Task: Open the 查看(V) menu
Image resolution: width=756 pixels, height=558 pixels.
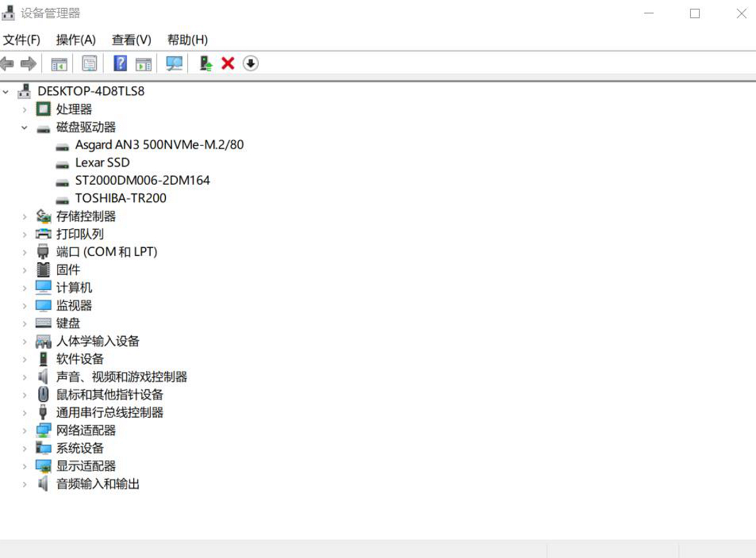Action: (131, 39)
